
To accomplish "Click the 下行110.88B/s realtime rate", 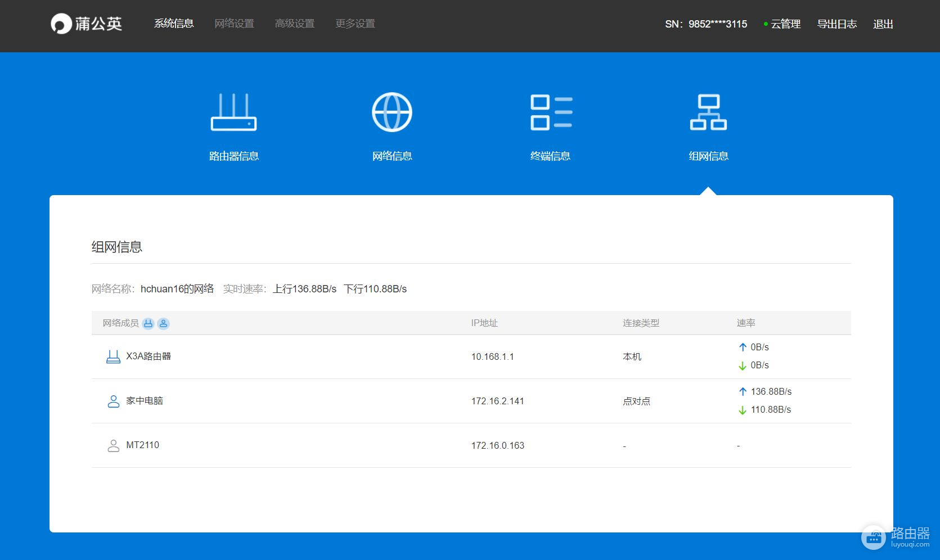I will [375, 288].
